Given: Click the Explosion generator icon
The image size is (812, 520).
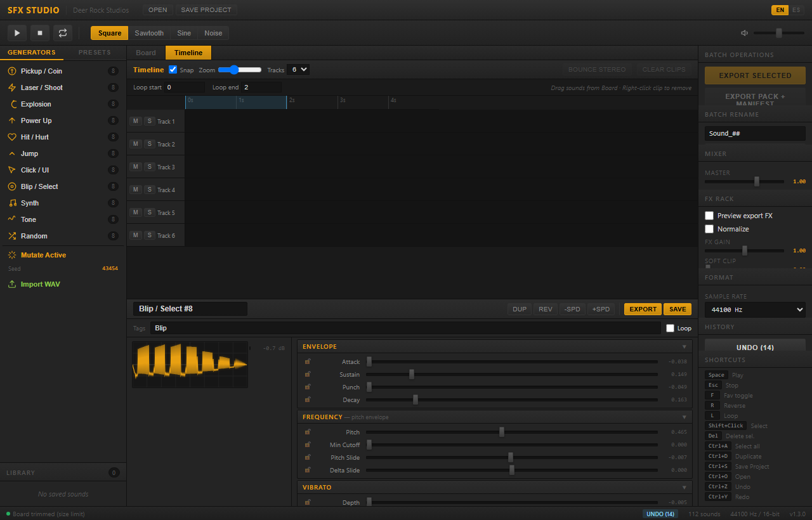Looking at the screenshot, I should click(x=12, y=104).
